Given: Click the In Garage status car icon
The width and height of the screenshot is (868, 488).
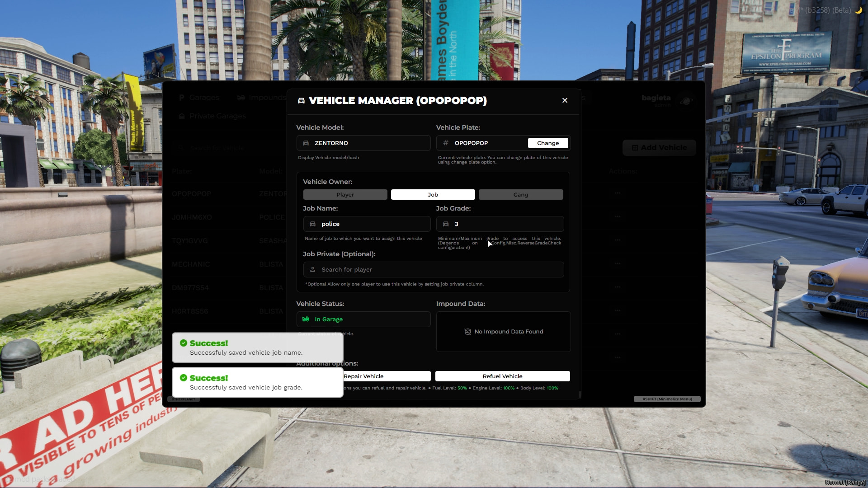Looking at the screenshot, I should pyautogui.click(x=306, y=319).
